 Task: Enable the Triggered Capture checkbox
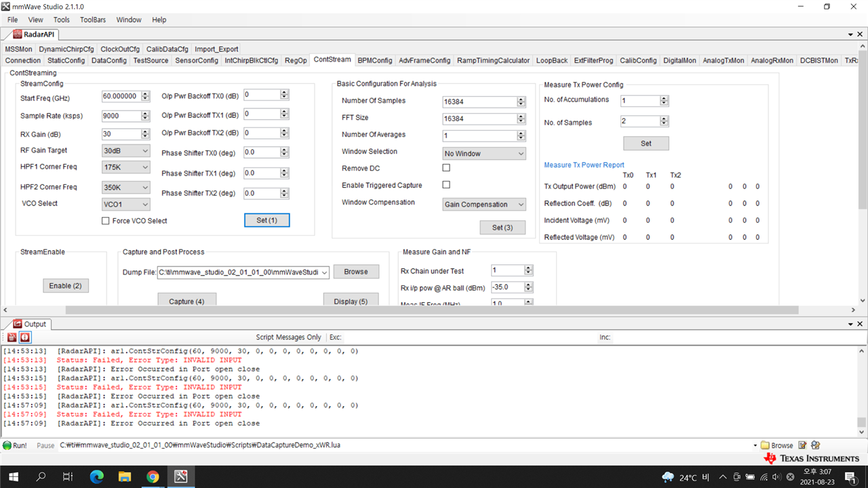446,184
